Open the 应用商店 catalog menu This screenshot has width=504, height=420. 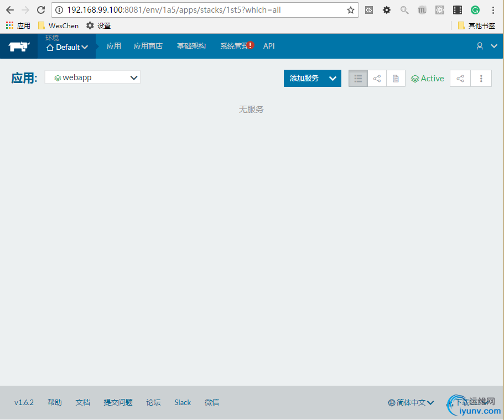tap(148, 46)
